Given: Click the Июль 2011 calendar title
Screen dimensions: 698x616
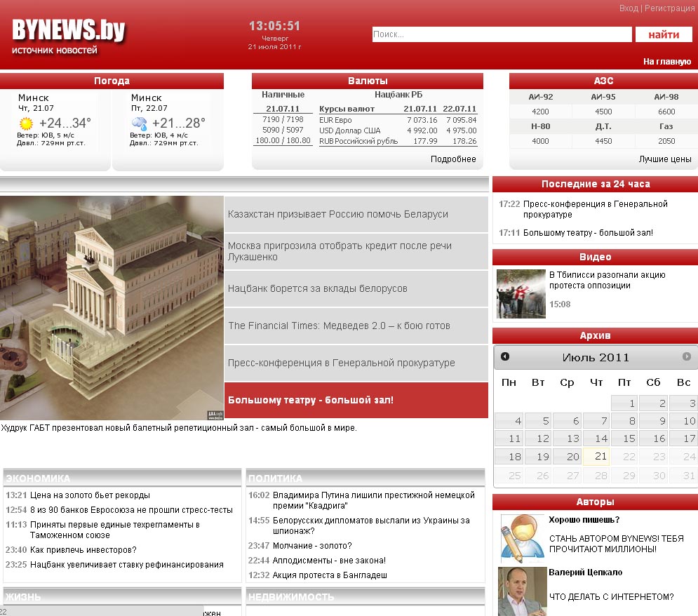Looking at the screenshot, I should tap(596, 357).
